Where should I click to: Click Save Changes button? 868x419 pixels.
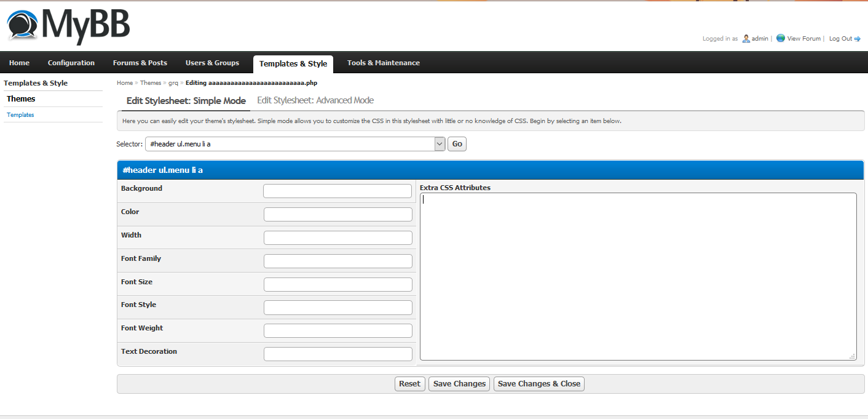[x=459, y=384]
